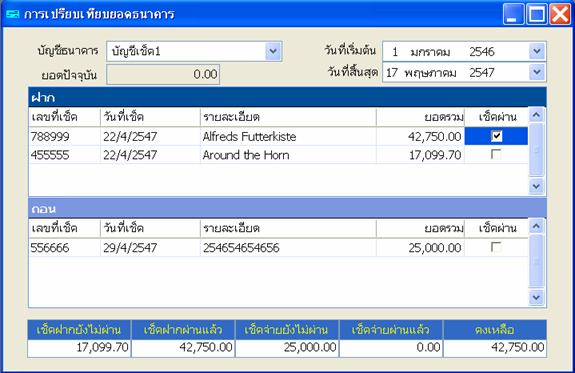This screenshot has width=575, height=373.
Task: Open the start date picker dropdown arrow
Action: point(537,51)
